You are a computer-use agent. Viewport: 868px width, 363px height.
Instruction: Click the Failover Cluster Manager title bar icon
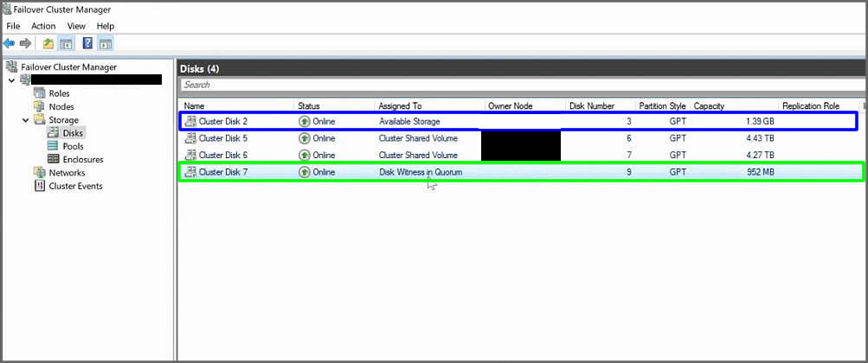(x=8, y=9)
